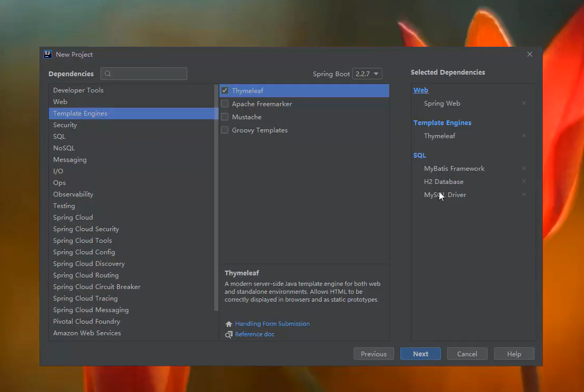Image resolution: width=584 pixels, height=392 pixels.
Task: Select the Ops category
Action: point(132,183)
